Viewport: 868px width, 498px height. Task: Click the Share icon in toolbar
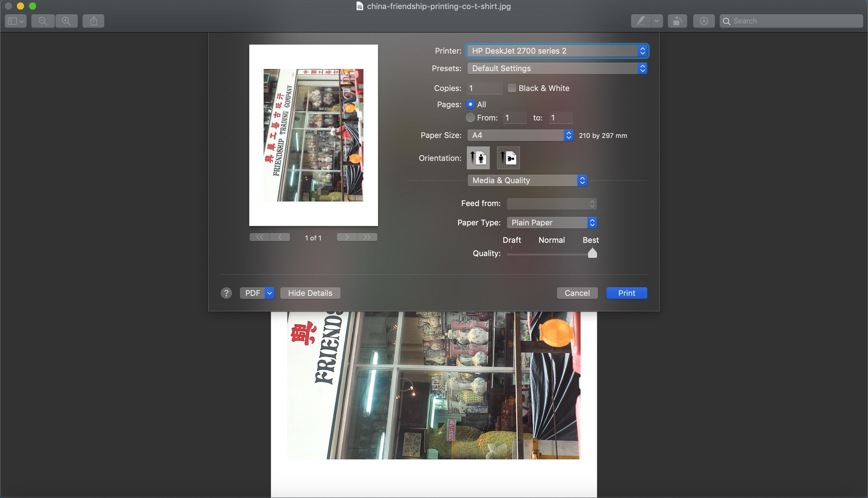coord(93,21)
